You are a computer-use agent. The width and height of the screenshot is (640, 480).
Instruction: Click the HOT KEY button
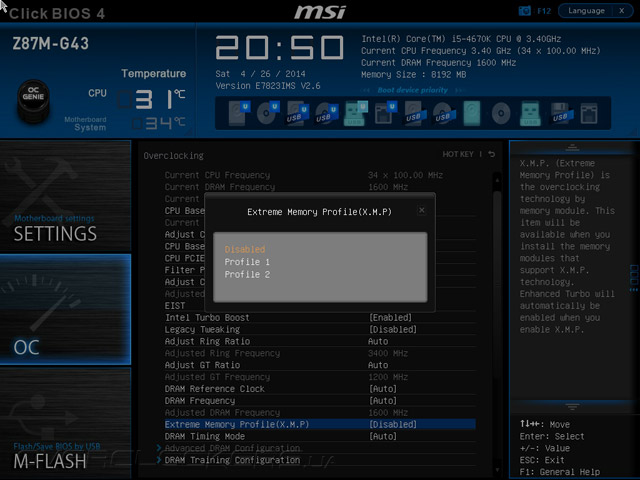point(458,154)
